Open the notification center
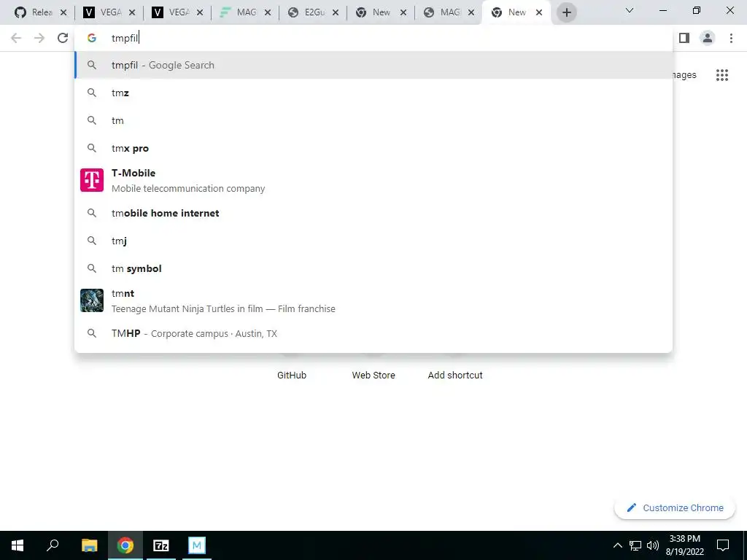Viewport: 747px width, 560px height. coord(723,545)
